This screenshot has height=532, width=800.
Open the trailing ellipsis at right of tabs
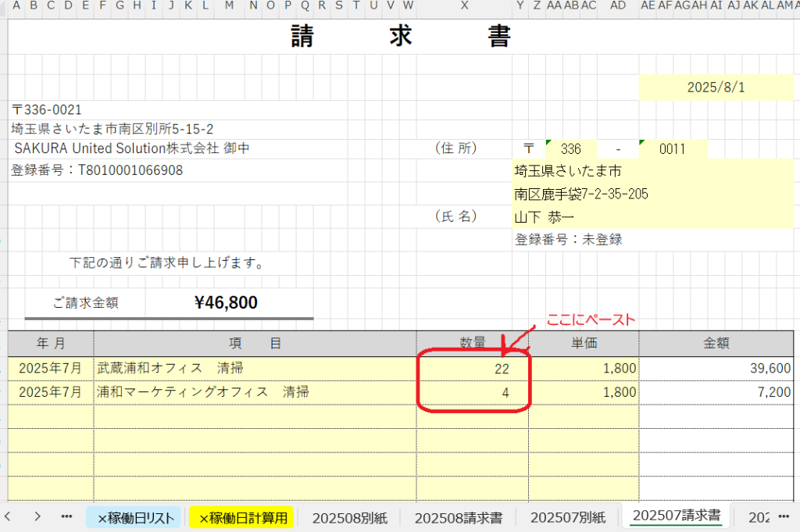(784, 516)
